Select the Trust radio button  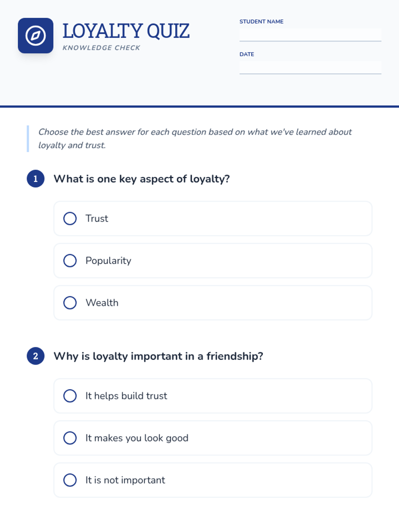(x=70, y=218)
